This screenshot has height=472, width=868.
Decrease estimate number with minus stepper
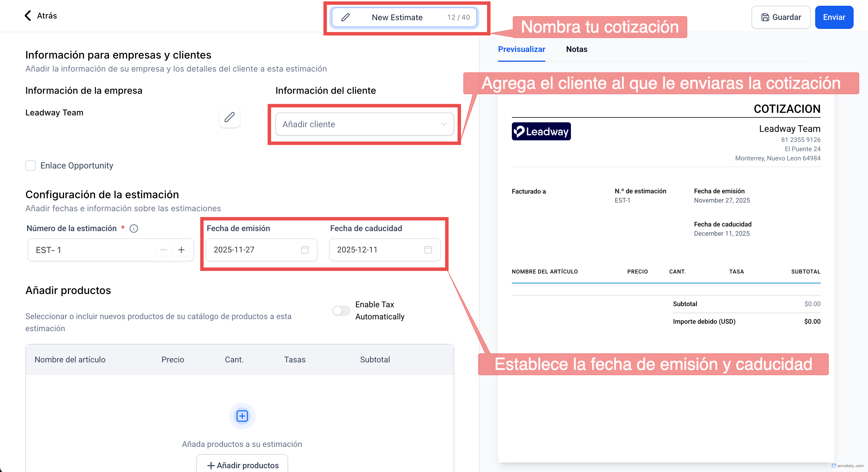click(x=164, y=250)
